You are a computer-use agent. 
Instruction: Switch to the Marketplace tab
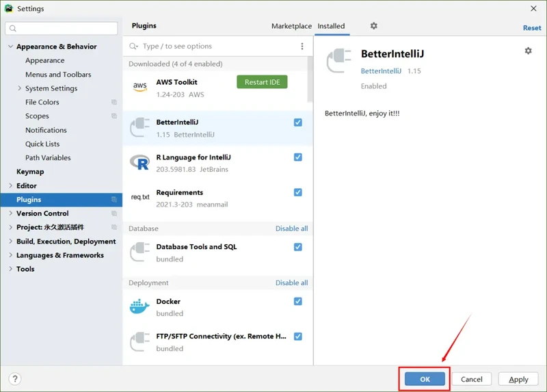[291, 26]
